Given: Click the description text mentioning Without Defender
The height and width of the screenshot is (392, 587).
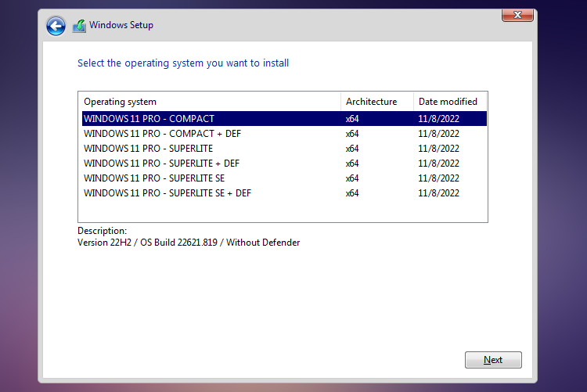Looking at the screenshot, I should [189, 243].
